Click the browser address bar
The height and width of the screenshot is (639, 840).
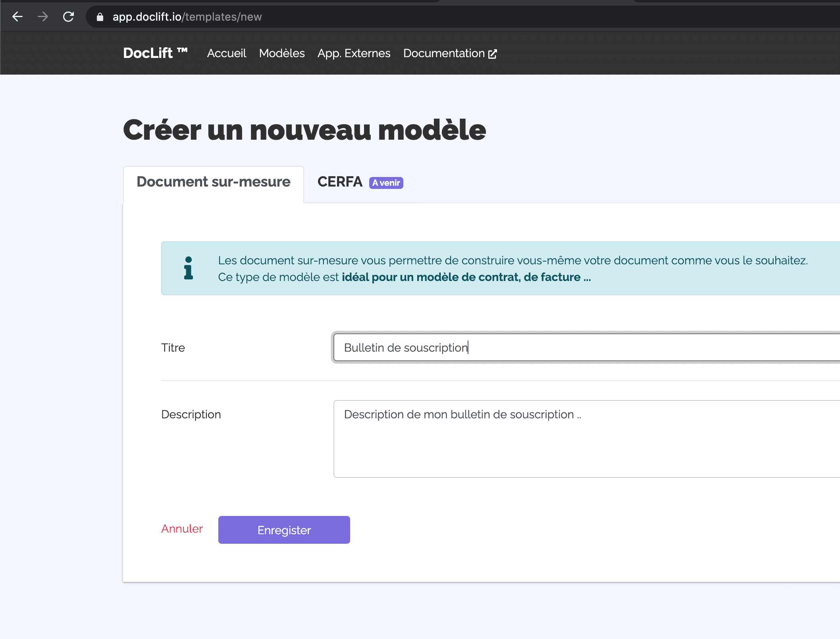click(238, 17)
